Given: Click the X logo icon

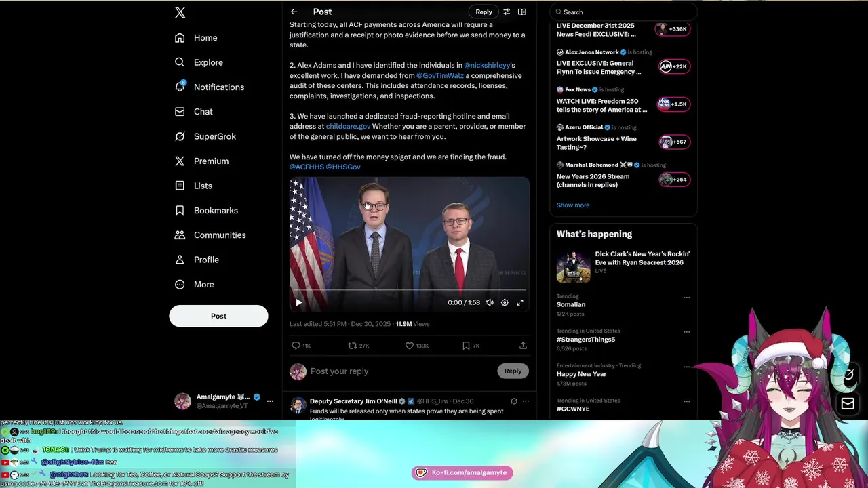Looking at the screenshot, I should point(180,12).
